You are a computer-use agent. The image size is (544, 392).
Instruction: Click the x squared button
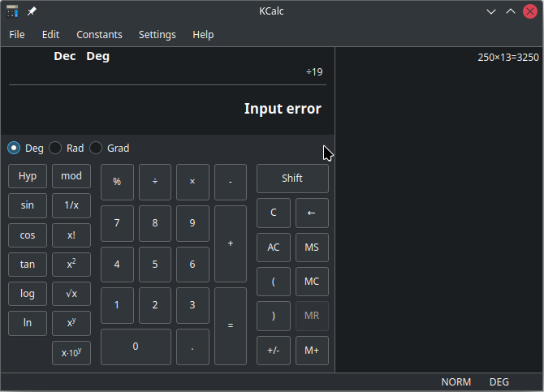click(x=71, y=265)
